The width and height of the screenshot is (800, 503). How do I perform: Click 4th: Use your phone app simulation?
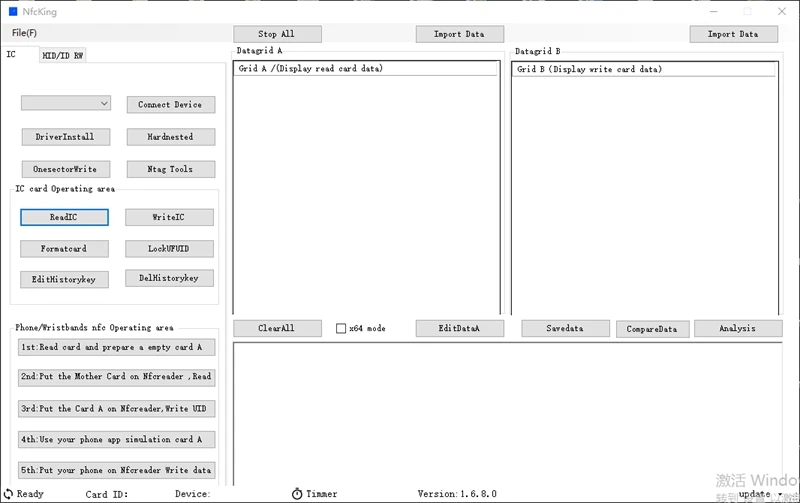click(x=116, y=440)
